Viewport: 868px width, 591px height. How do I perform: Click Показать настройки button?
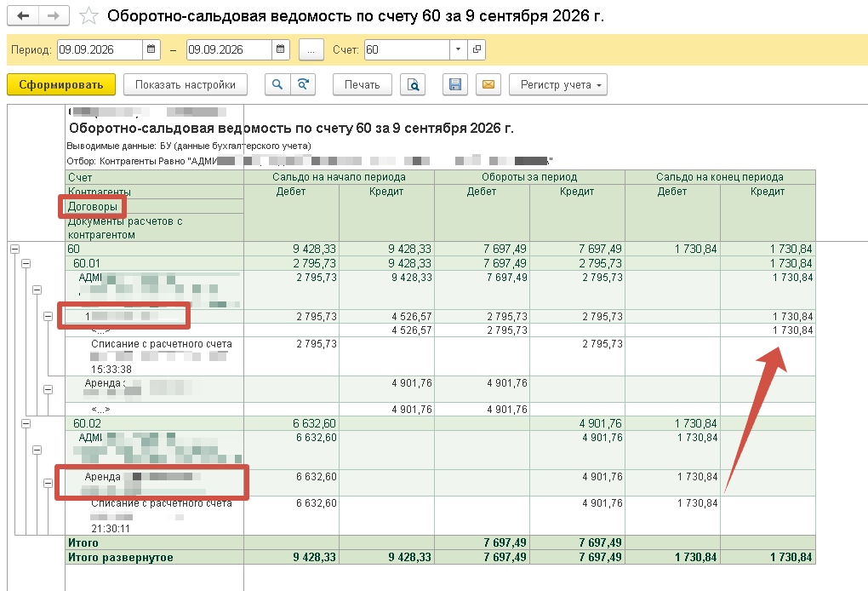tap(186, 85)
